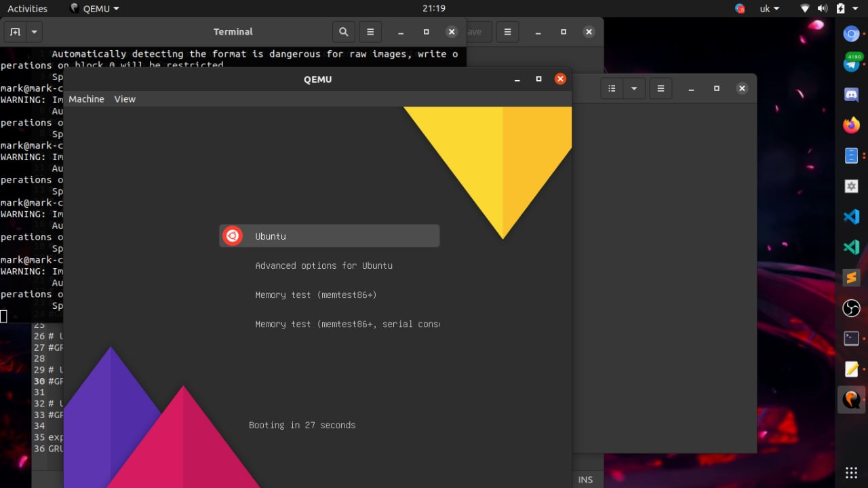The image size is (868, 488).
Task: Open the text editor notepad dock icon
Action: click(x=851, y=369)
